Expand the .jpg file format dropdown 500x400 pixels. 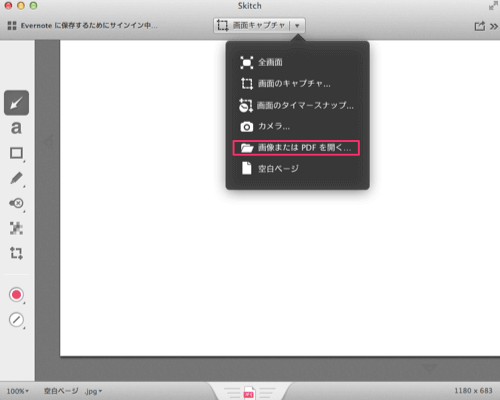[93, 391]
